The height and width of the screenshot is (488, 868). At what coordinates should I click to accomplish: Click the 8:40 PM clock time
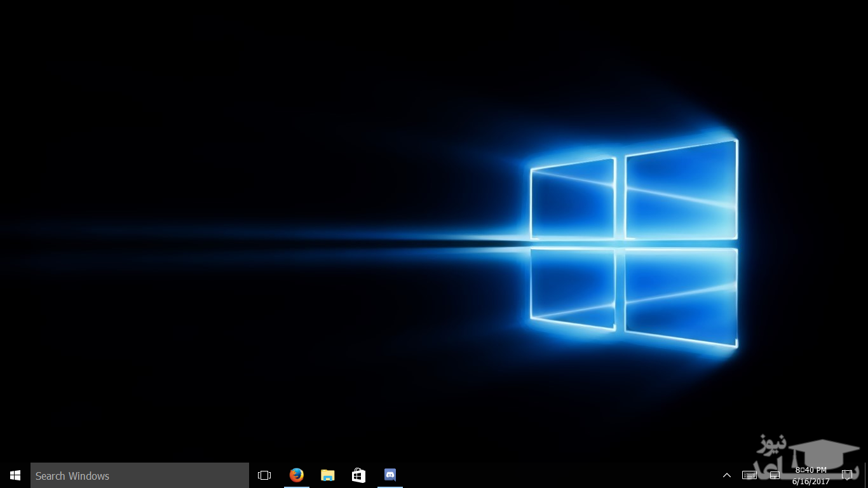click(x=811, y=470)
